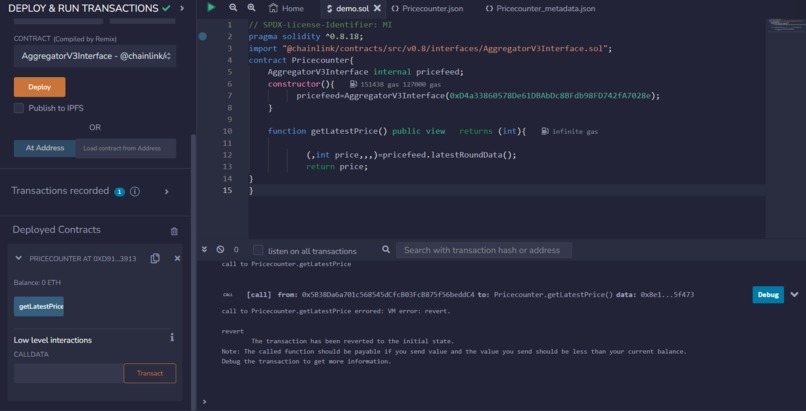Zoom out the editor font

tap(233, 8)
